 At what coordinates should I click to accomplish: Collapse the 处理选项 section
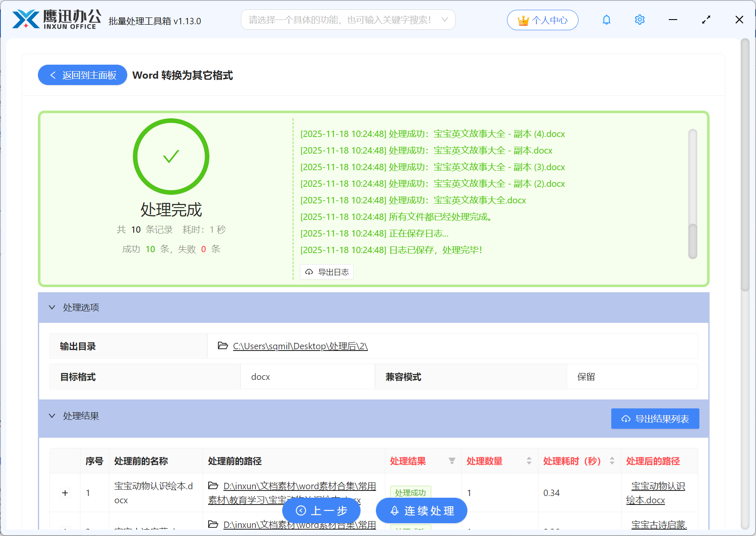52,307
